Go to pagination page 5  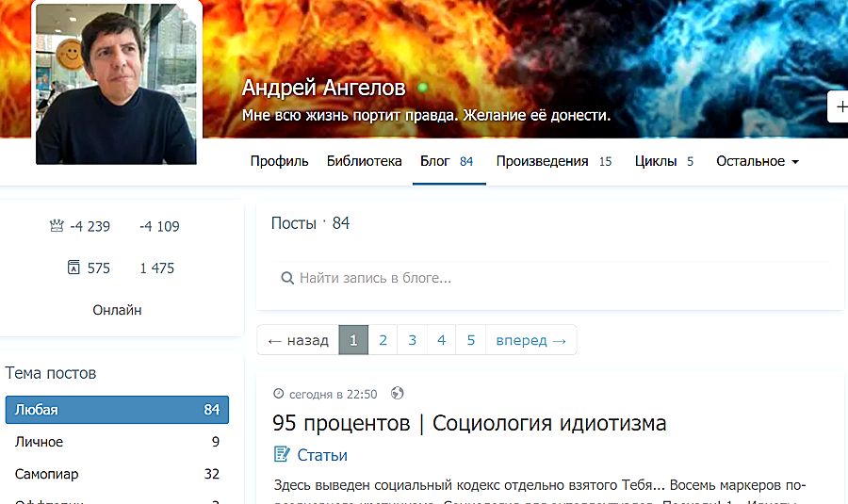click(471, 340)
